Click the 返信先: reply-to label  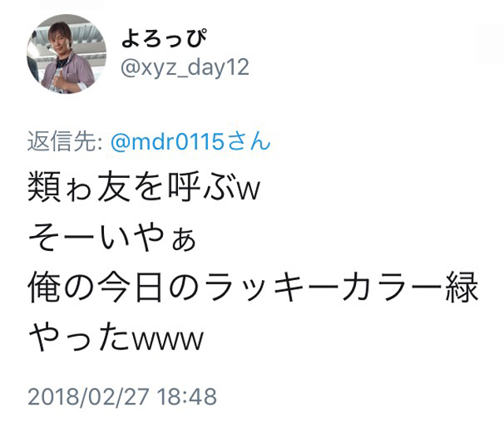[x=65, y=142]
